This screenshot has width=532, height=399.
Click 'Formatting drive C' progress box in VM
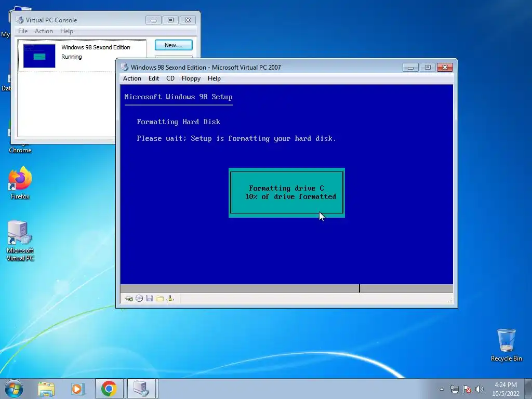click(x=287, y=193)
